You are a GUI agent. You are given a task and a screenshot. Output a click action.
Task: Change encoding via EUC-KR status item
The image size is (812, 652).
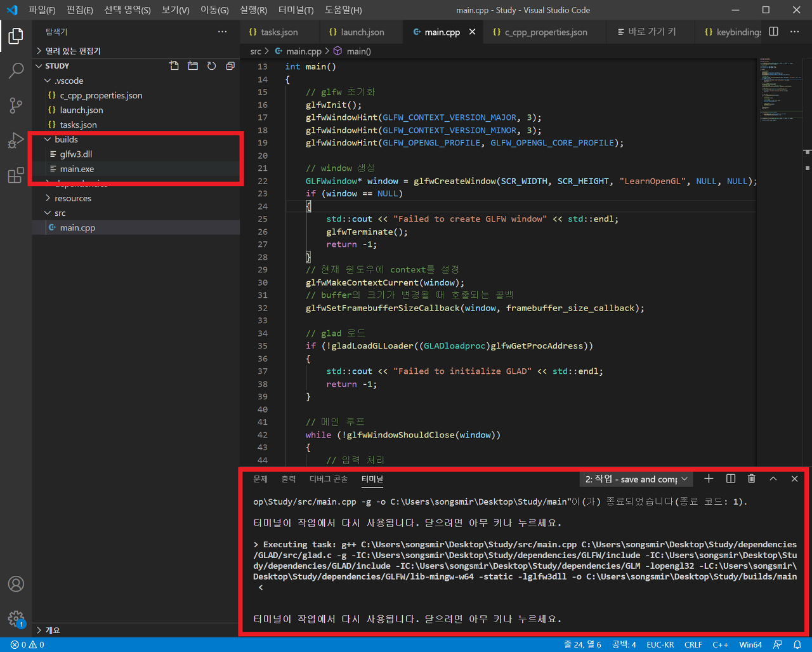pos(660,644)
